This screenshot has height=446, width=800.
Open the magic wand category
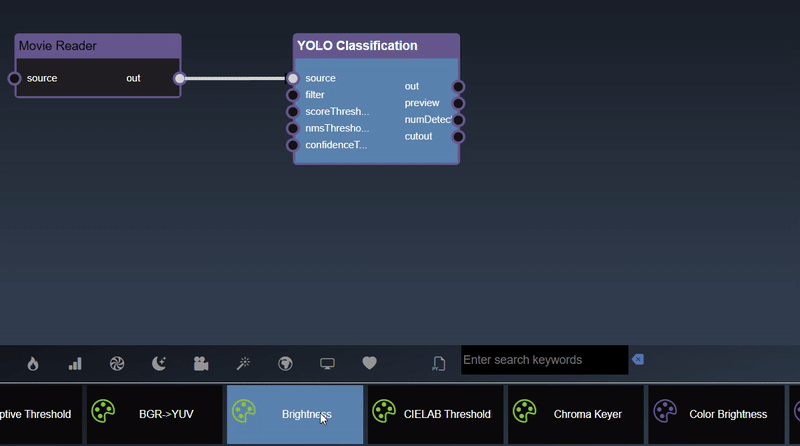coord(243,364)
